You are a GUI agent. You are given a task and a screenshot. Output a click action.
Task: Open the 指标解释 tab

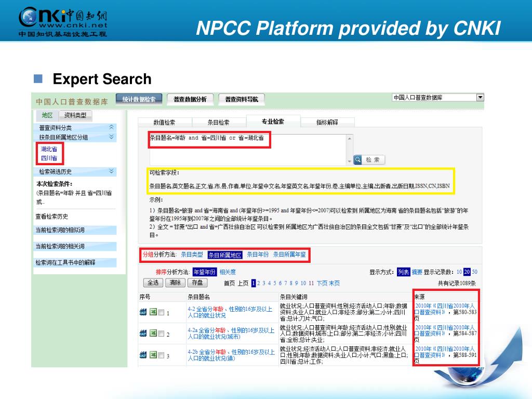tap(327, 122)
